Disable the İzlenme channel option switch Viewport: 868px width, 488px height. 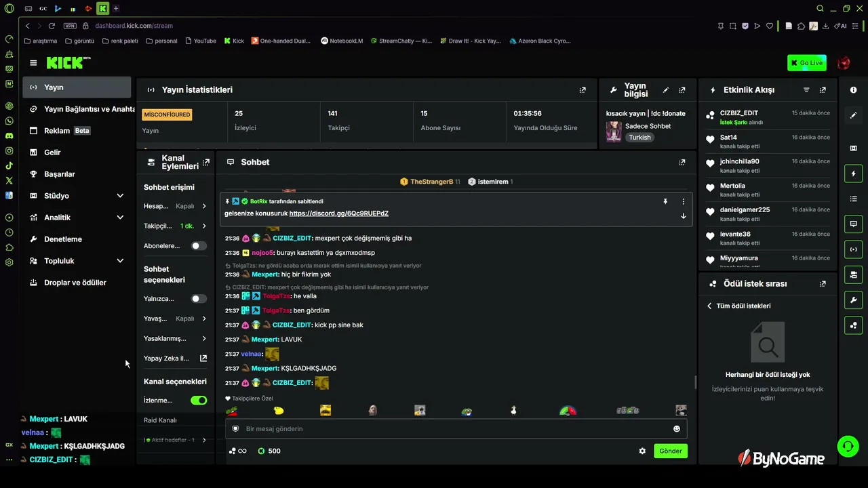[x=199, y=401]
